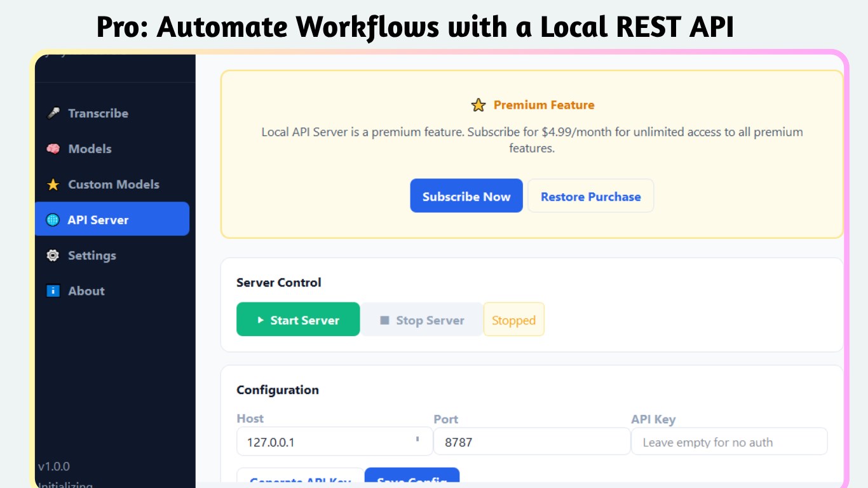Click the brain icon beside Models

click(x=53, y=149)
